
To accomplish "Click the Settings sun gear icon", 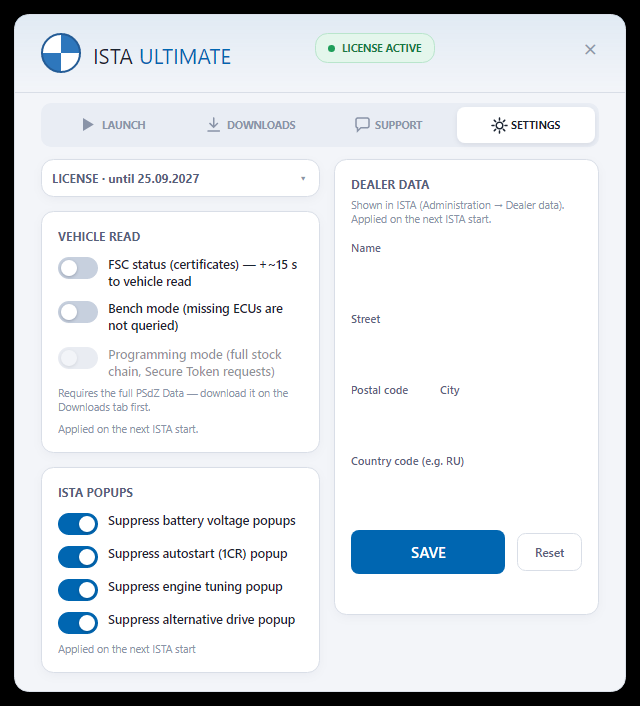I will (499, 125).
